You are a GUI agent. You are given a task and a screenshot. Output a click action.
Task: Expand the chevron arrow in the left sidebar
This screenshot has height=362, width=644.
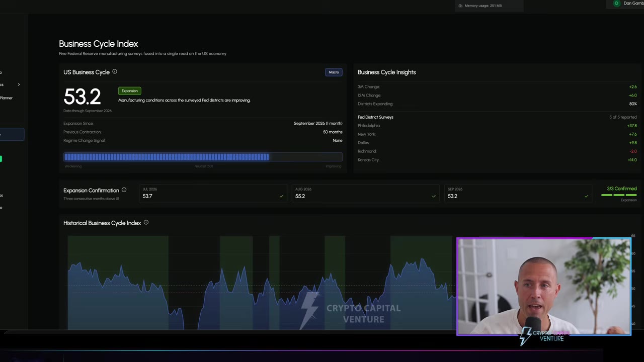point(19,84)
